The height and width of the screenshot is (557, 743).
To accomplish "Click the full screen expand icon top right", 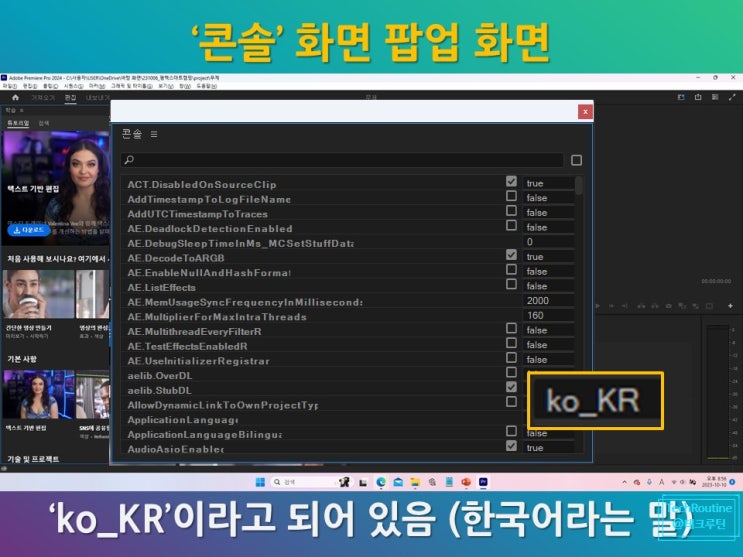I will 732,97.
